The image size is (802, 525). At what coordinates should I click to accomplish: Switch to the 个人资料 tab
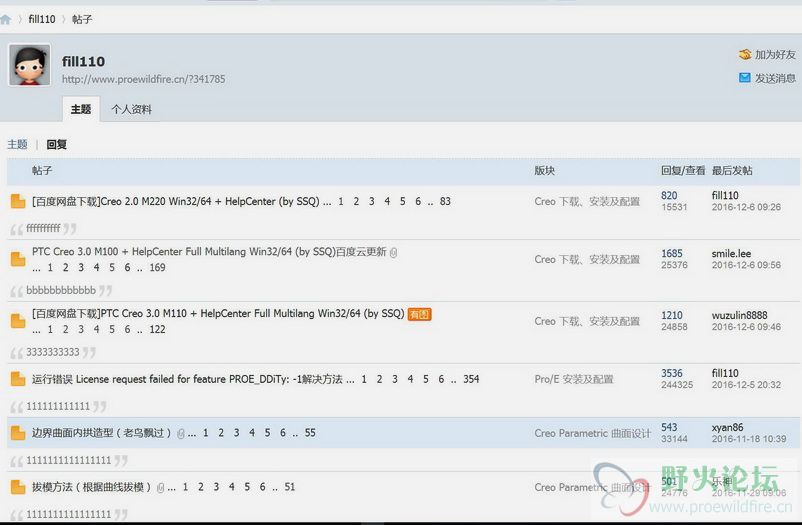[131, 109]
